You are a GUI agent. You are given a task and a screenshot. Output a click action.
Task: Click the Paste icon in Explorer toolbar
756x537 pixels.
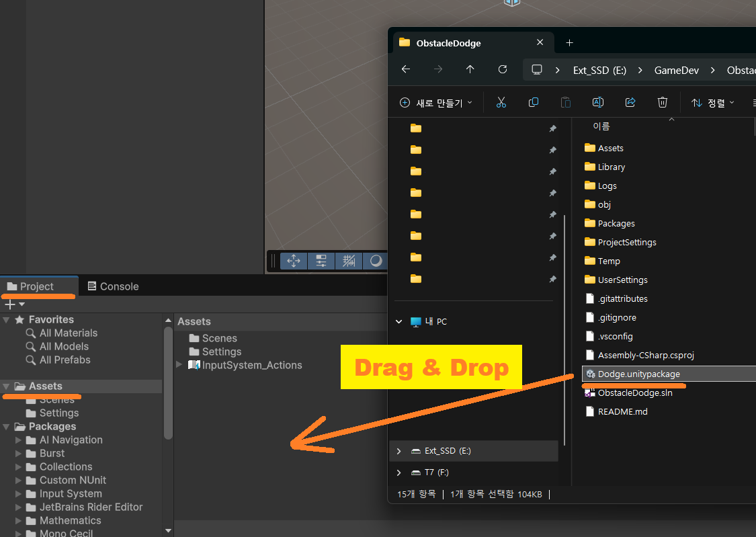point(566,102)
